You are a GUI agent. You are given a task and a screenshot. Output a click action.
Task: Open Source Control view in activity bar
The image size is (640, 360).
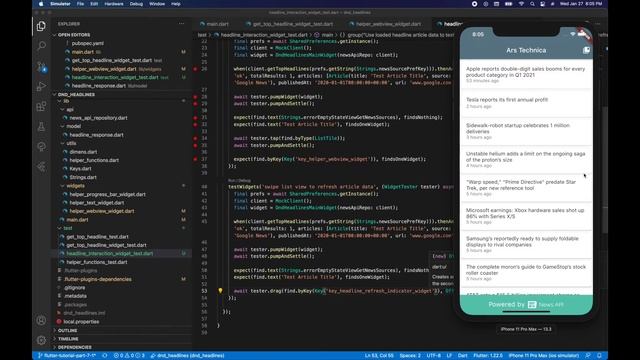(x=41, y=66)
